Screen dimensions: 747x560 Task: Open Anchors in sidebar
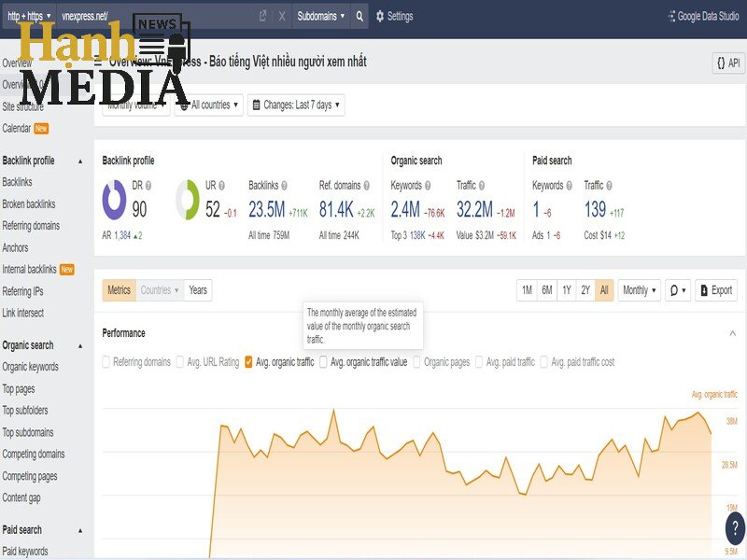click(x=15, y=247)
